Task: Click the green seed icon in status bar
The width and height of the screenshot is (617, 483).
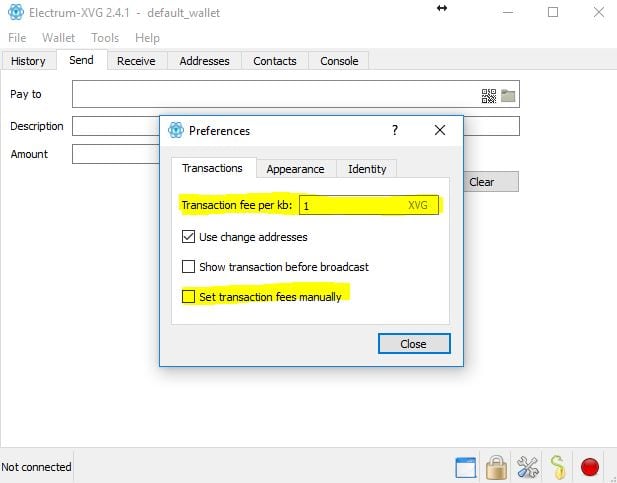Action: [x=558, y=467]
